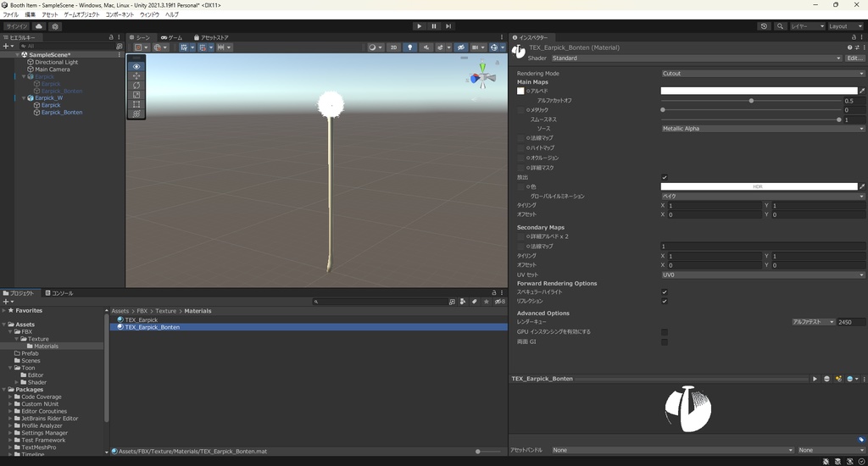Adjust the Alpha Cutoff slider
868x466 pixels.
click(x=751, y=101)
